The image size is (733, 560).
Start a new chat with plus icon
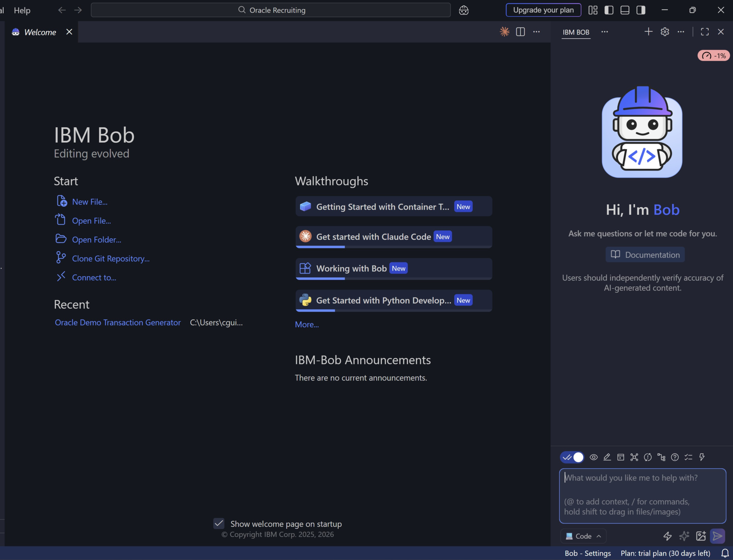pos(648,32)
